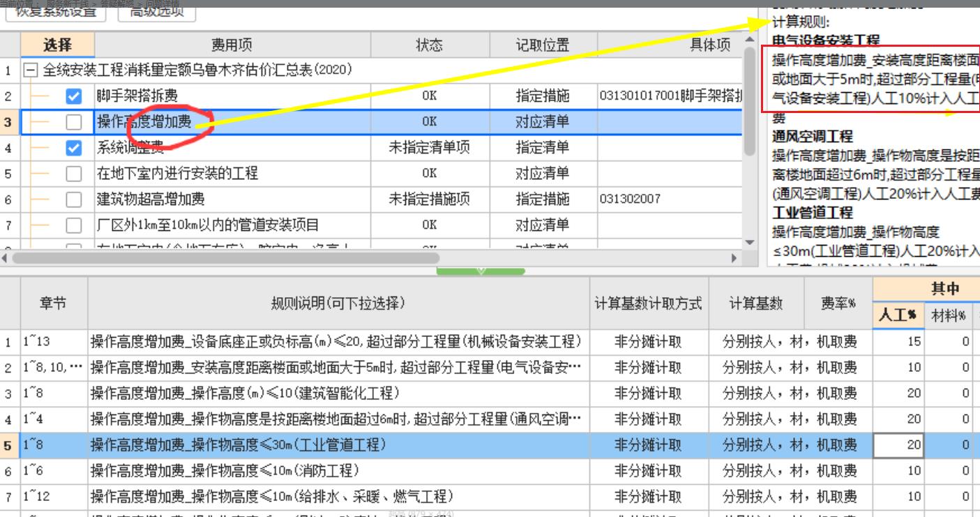Click the 费率% column header

[838, 303]
